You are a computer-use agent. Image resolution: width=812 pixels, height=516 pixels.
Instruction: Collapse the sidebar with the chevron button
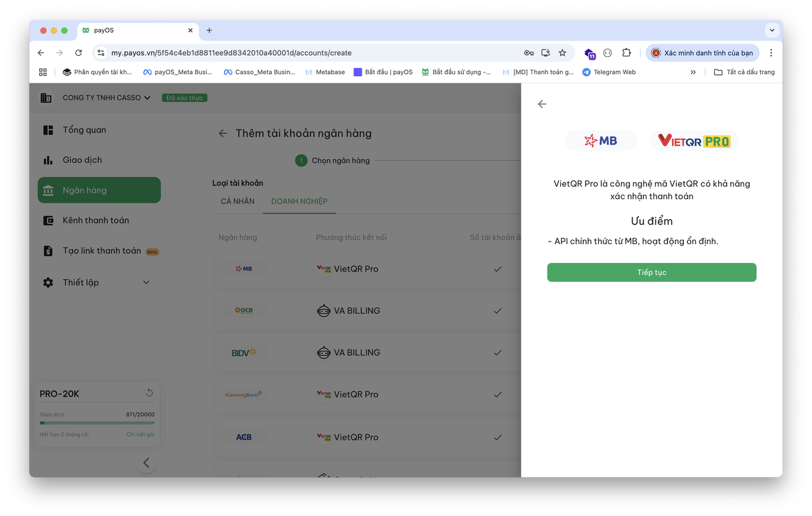147,463
